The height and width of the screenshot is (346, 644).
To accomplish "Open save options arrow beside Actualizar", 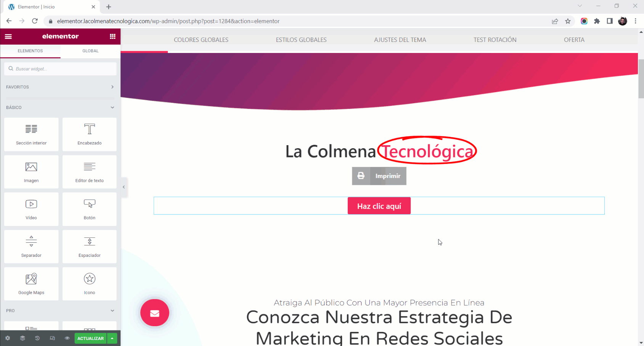I will click(x=112, y=338).
